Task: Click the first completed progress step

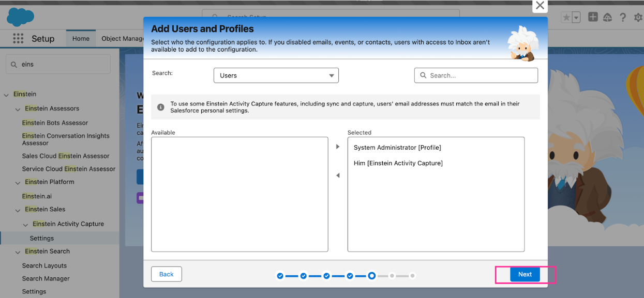Action: [x=280, y=276]
